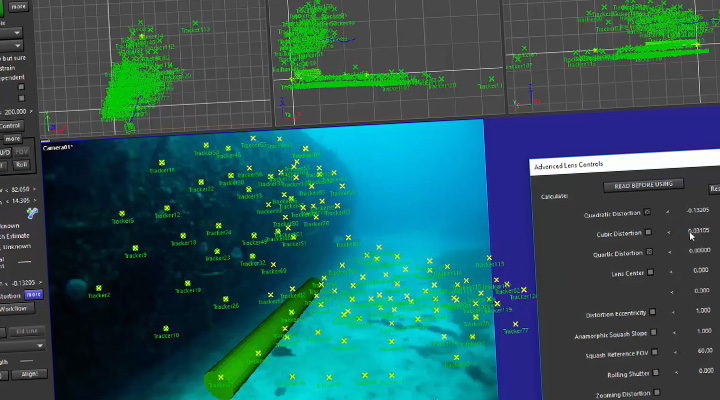Enable Rolling Shutter checkbox
Screen dimensions: 720x400
click(656, 372)
